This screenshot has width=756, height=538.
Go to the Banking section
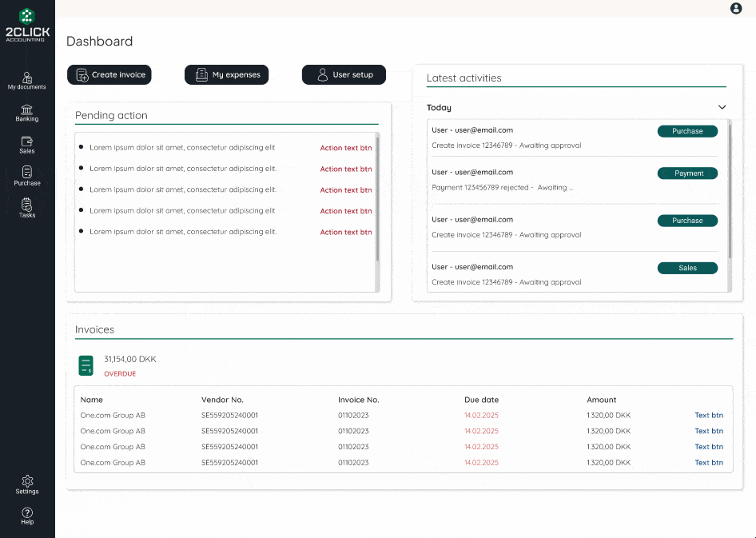coord(27,112)
